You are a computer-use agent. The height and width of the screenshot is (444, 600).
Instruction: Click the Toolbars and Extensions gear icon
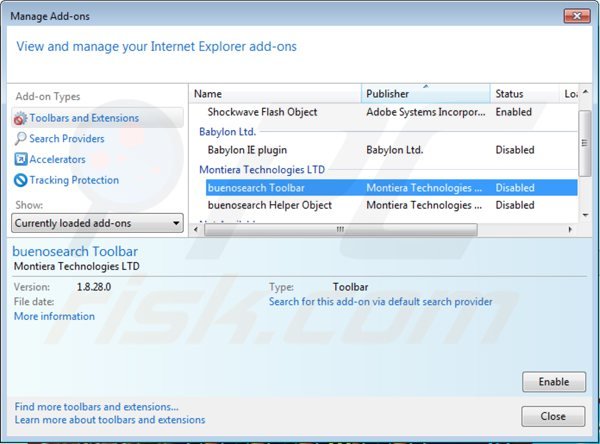tap(20, 118)
